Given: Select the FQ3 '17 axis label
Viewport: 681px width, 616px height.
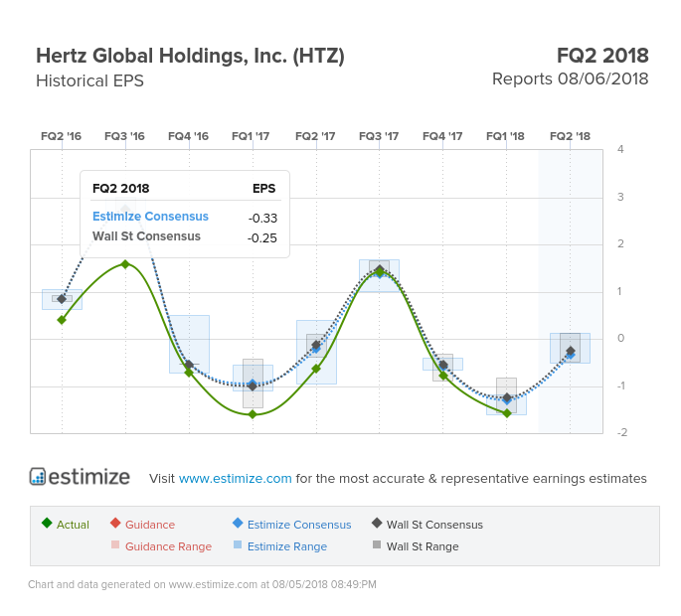Looking at the screenshot, I should point(379,136).
